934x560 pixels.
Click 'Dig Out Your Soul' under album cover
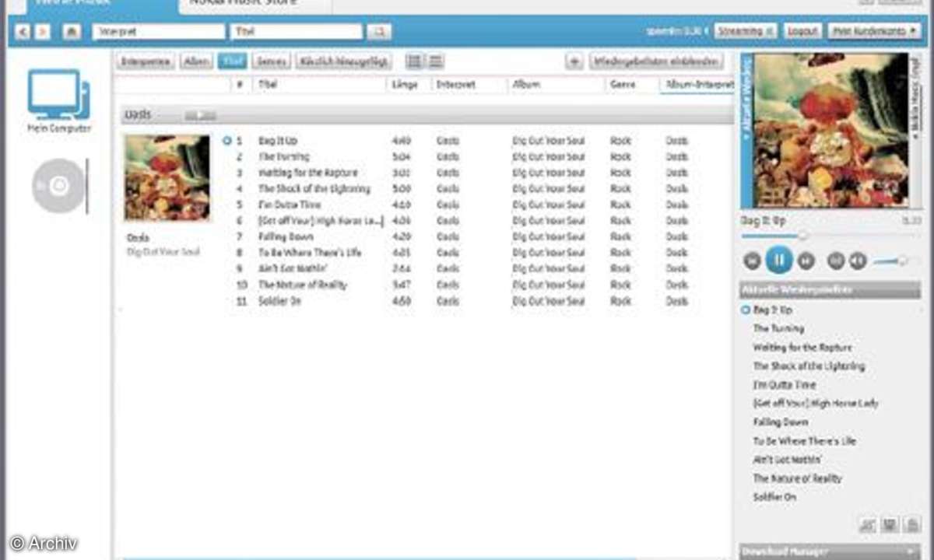click(x=163, y=252)
